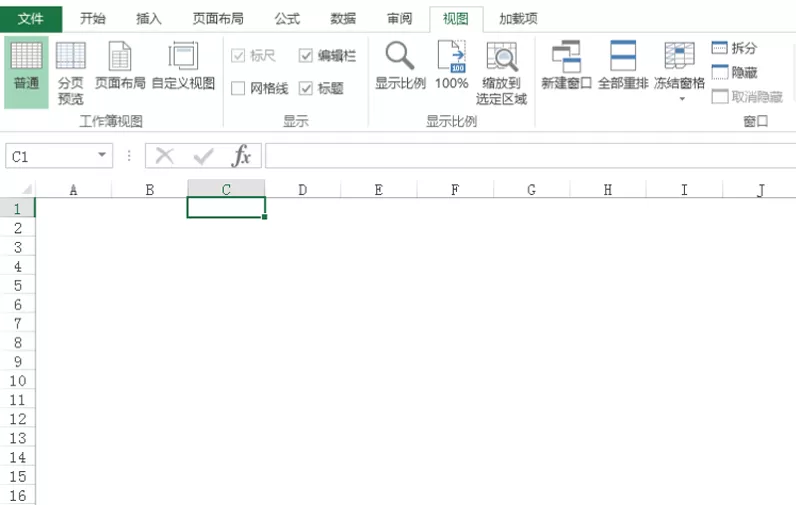Enable the 网格线 gridlines checkbox

tap(238, 88)
